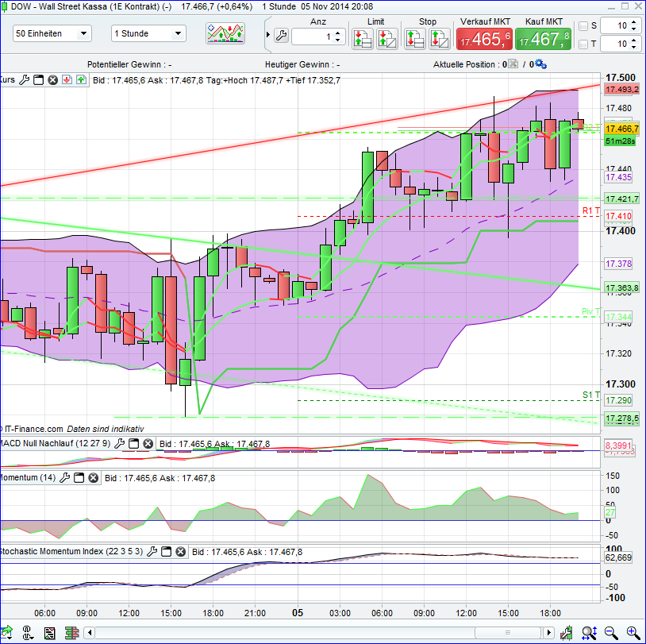
Task: Select the buy Limit order icon
Action: (x=363, y=38)
